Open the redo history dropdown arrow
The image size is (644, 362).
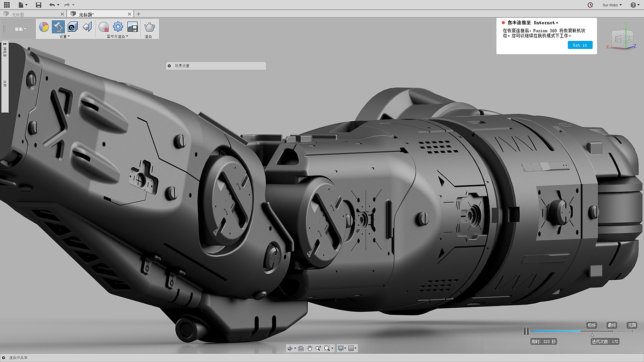(x=73, y=5)
